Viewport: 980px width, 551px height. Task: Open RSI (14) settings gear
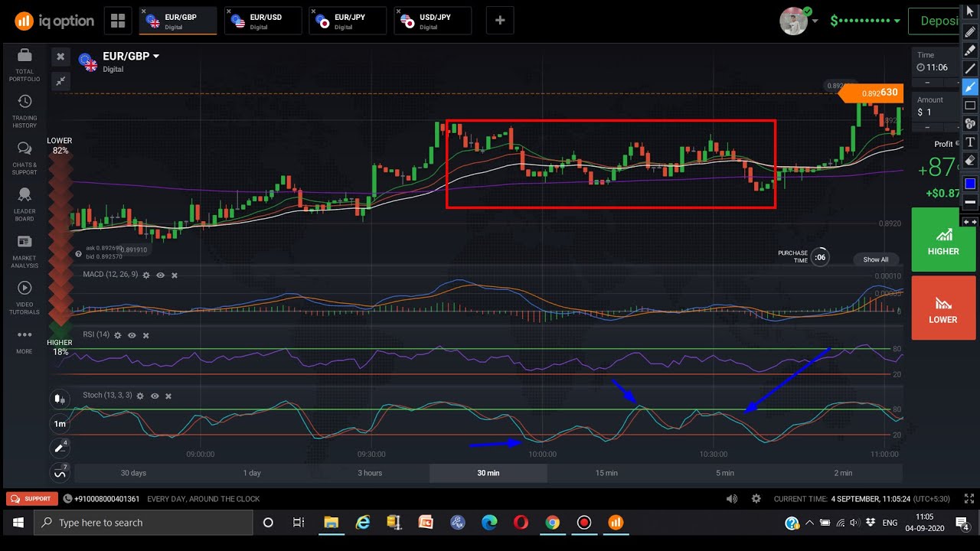tap(118, 335)
